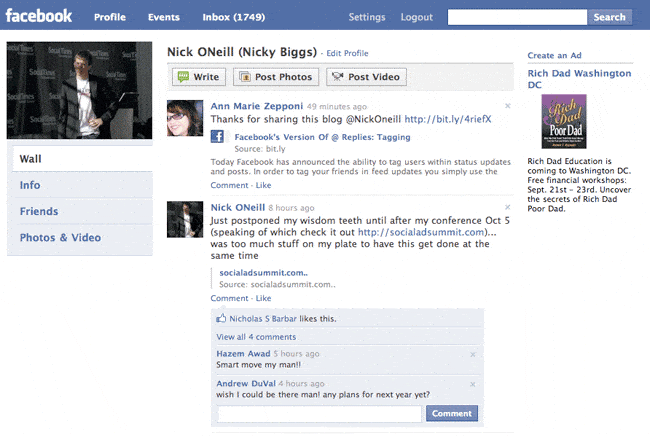The width and height of the screenshot is (650, 436).
Task: Click the Search button
Action: (x=609, y=17)
